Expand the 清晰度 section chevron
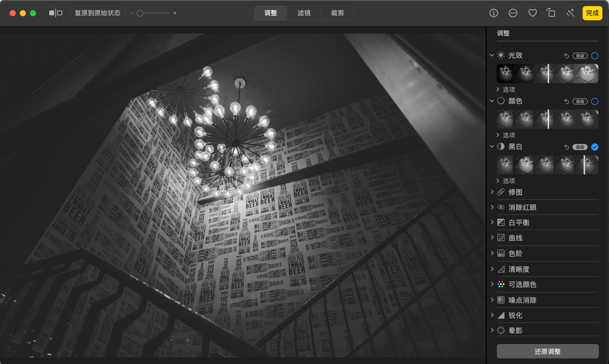Viewport: 609px width, 364px height. pos(492,269)
